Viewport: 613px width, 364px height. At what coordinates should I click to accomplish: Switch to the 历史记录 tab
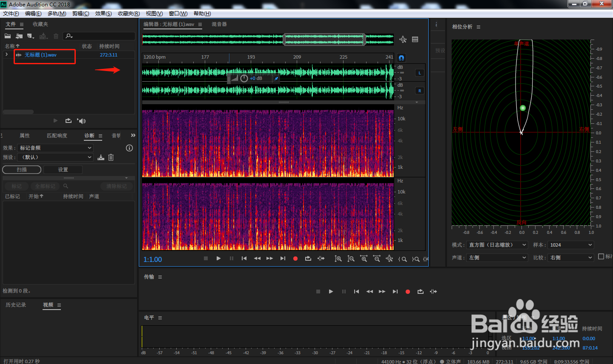(x=16, y=305)
